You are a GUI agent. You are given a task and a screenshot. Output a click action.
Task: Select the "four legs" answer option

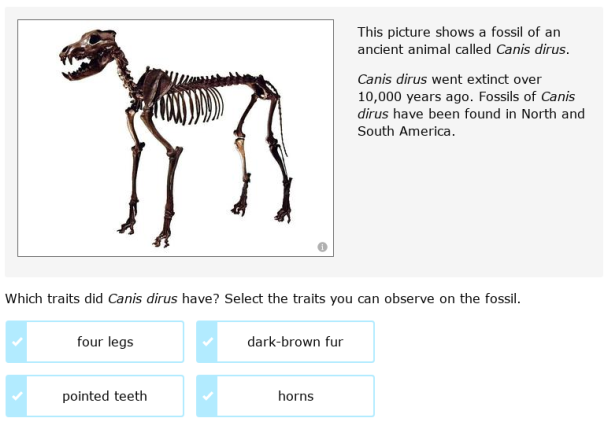coord(105,342)
